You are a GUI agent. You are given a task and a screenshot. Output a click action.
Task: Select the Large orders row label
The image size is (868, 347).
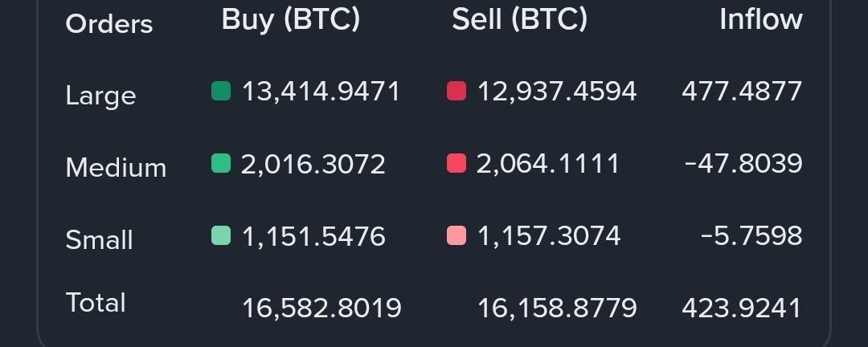100,96
